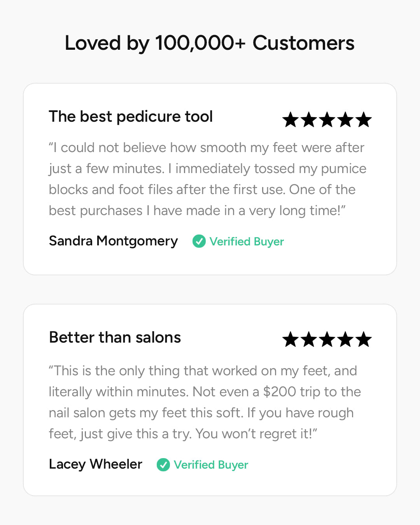Click "The best pedicure tool" review title
420x525 pixels.
131,117
